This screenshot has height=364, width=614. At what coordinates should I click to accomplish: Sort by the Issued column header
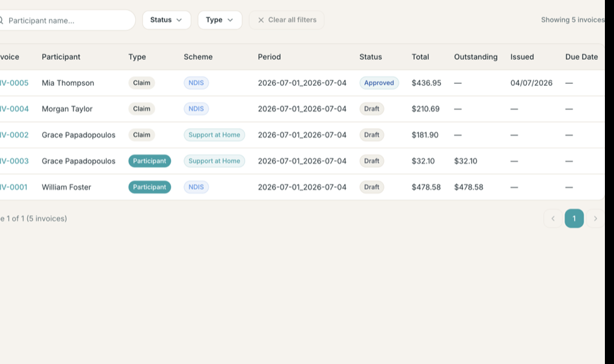(x=522, y=57)
